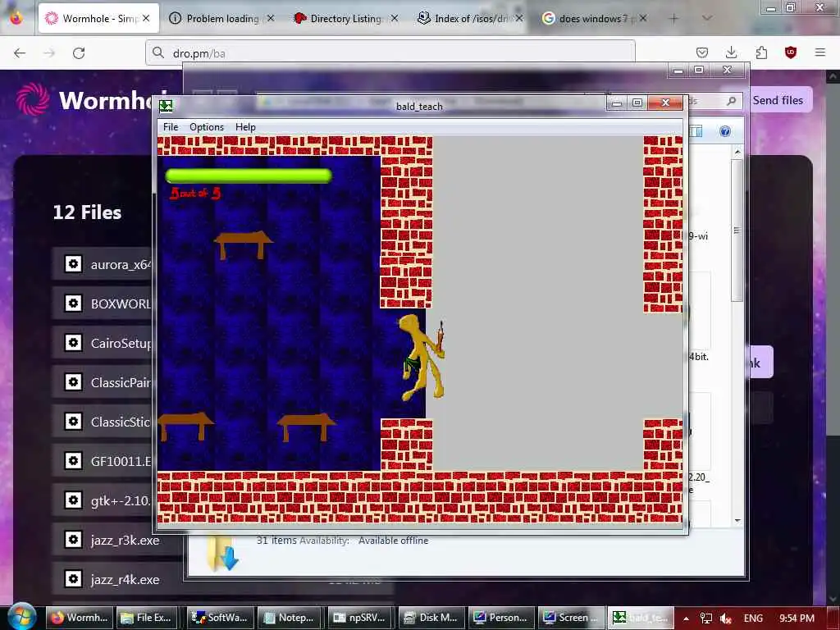The width and height of the screenshot is (840, 630).
Task: Switch to SoftWa... taskbar button
Action: point(220,618)
